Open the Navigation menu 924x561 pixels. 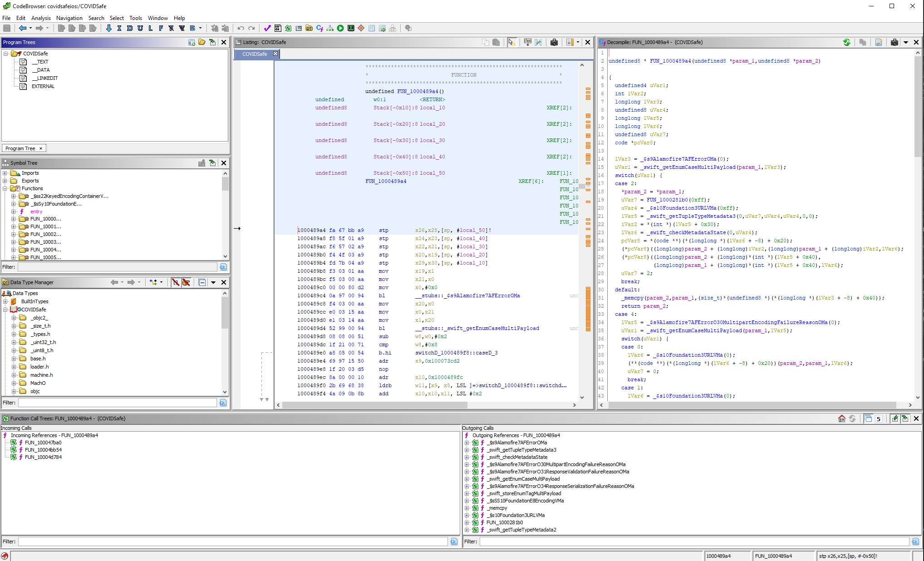(x=69, y=18)
